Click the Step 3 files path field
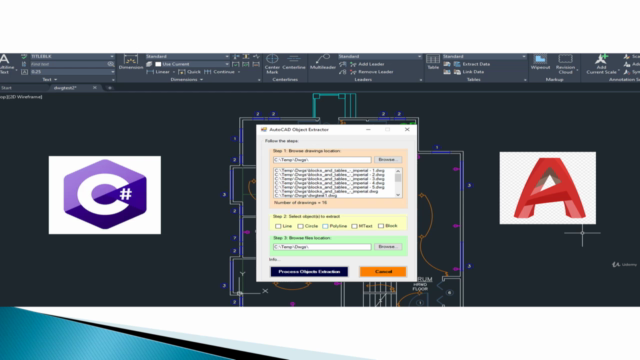Image resolution: width=640 pixels, height=360 pixels. coord(322,247)
